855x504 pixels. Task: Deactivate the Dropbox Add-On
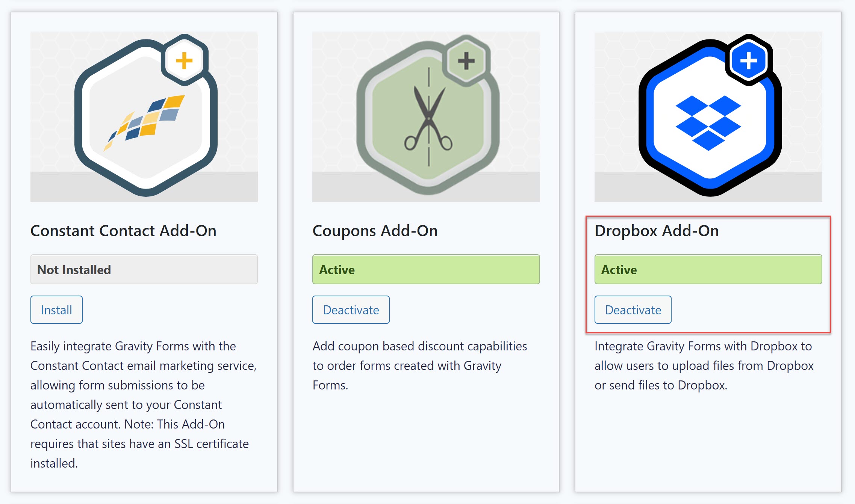633,310
